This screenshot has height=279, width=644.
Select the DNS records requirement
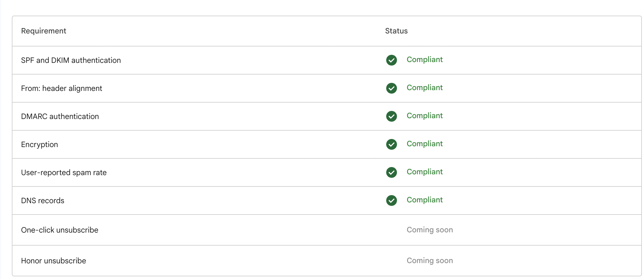tap(43, 200)
